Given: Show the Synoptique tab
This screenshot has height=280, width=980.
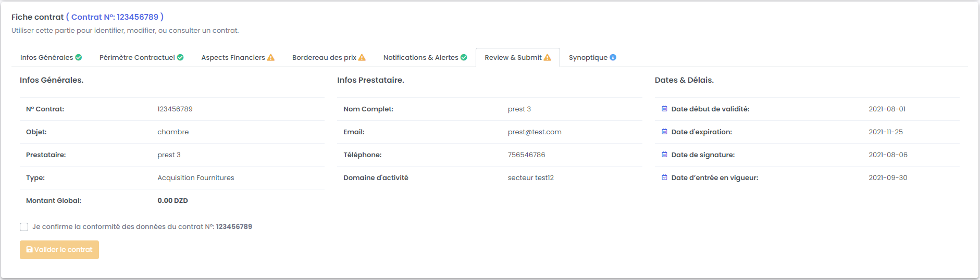Looking at the screenshot, I should [x=588, y=58].
